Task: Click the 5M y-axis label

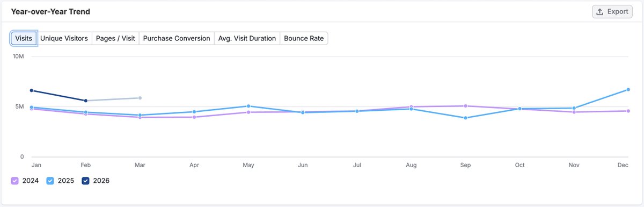Action: (19, 106)
